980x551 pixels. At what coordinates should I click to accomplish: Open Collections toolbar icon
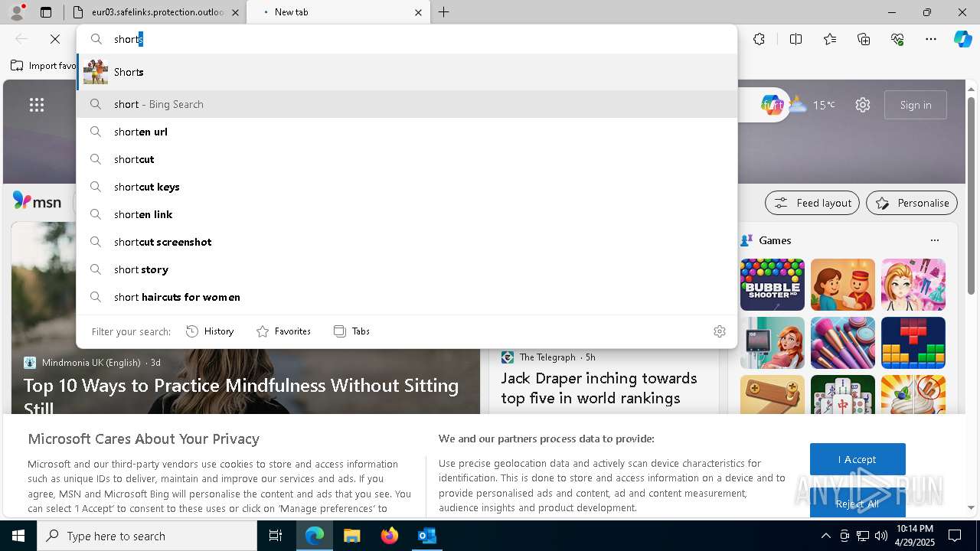click(x=864, y=39)
